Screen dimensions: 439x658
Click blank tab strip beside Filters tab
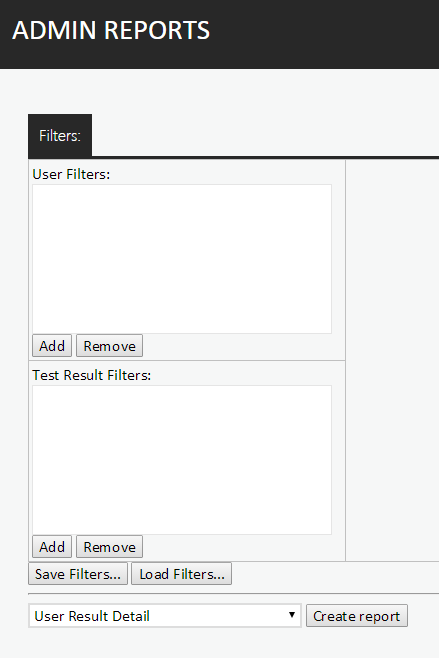point(265,135)
